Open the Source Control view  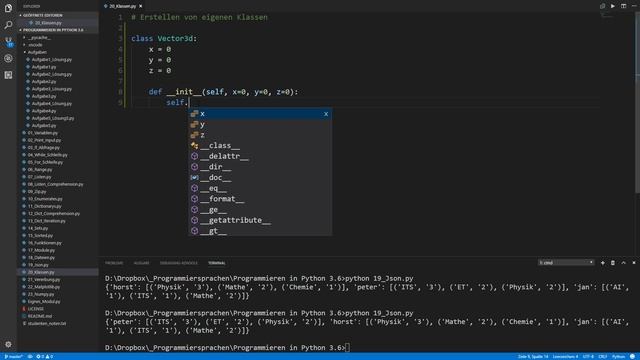(8, 42)
